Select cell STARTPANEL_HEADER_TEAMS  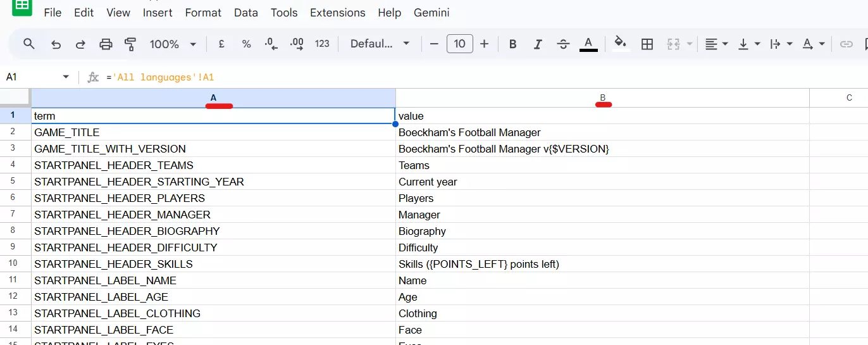click(x=213, y=165)
